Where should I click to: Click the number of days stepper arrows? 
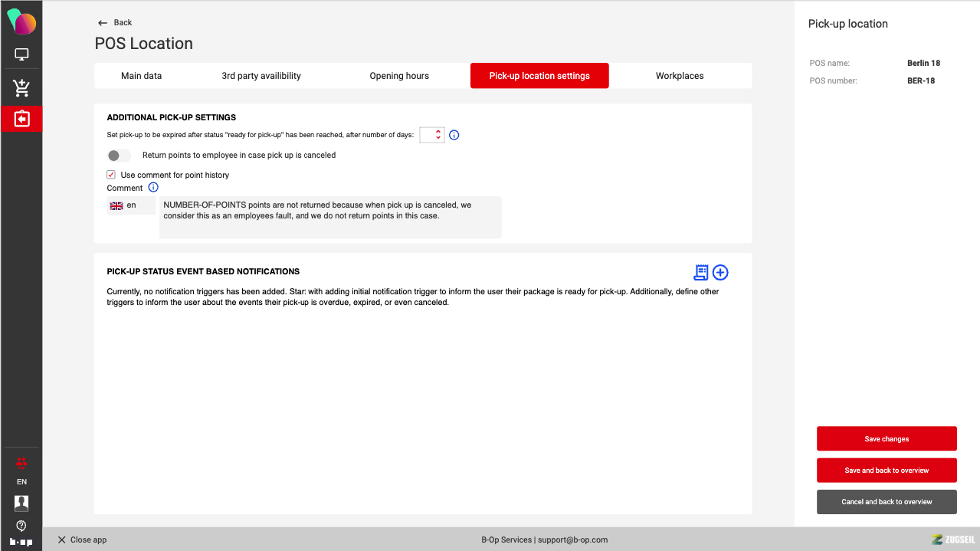click(x=438, y=135)
